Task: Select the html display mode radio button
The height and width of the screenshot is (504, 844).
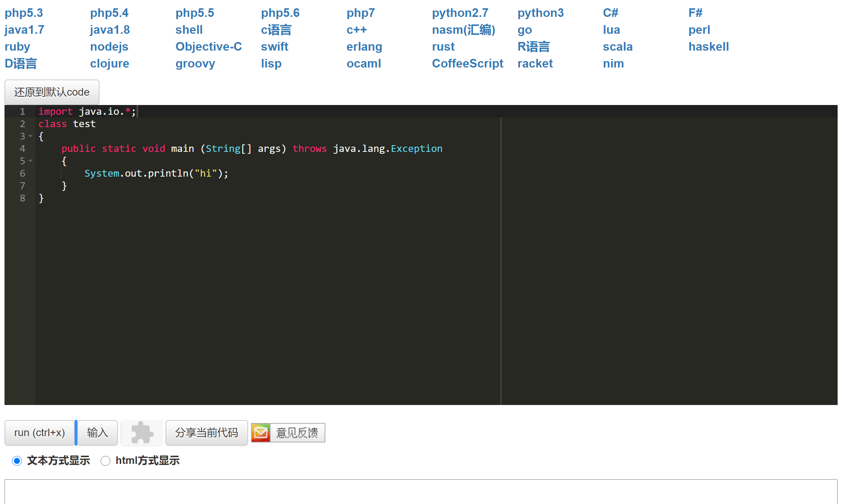Action: (x=105, y=460)
